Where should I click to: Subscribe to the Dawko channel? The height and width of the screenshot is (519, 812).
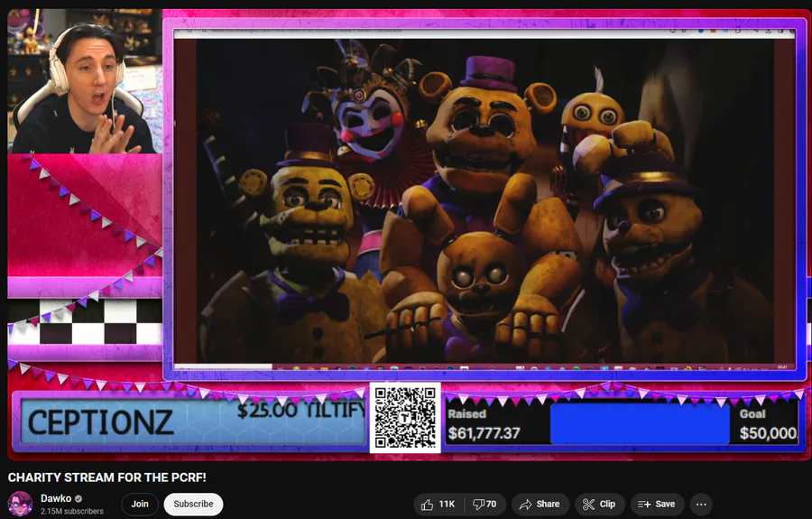[x=193, y=504]
